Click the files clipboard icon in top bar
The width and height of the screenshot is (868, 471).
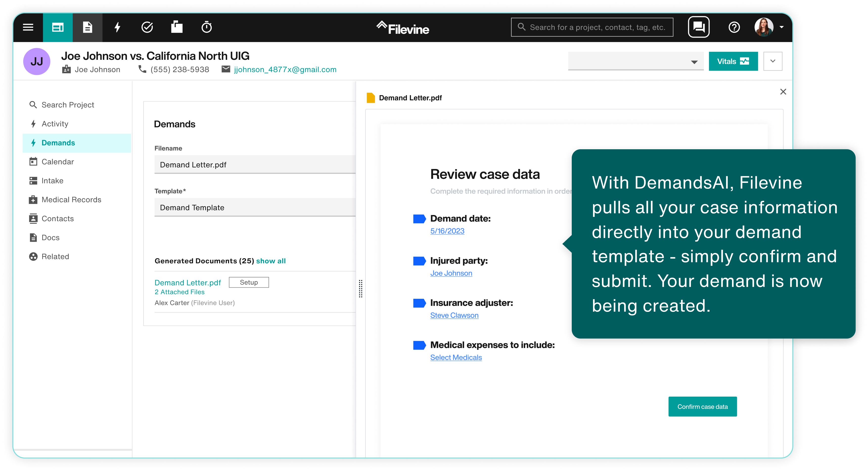177,27
